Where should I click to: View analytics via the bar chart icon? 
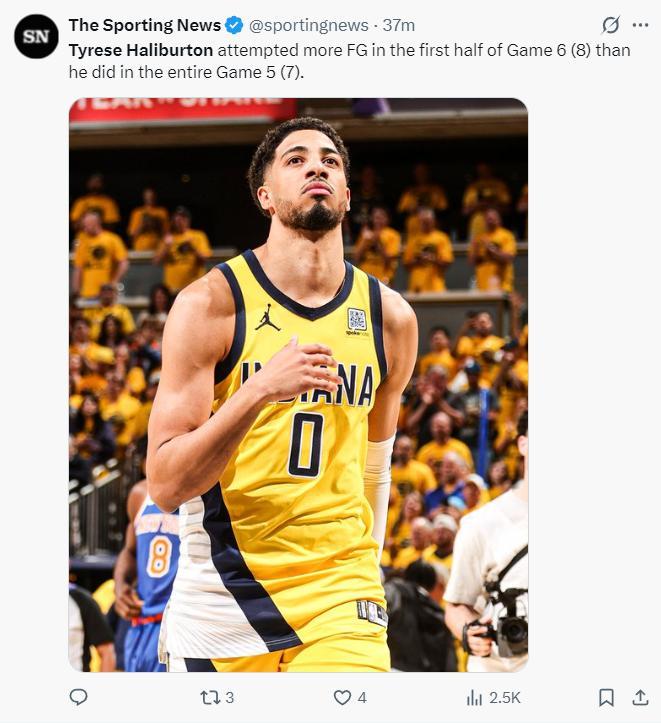click(475, 697)
